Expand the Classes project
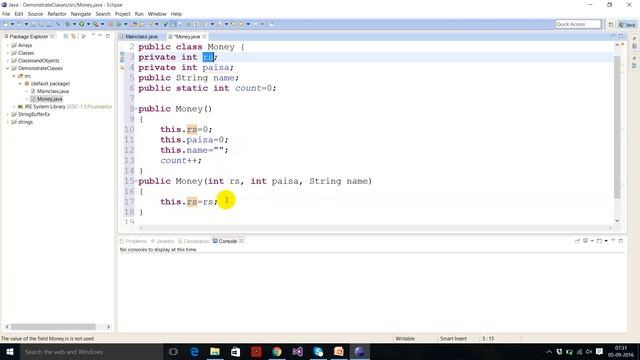 (x=8, y=53)
